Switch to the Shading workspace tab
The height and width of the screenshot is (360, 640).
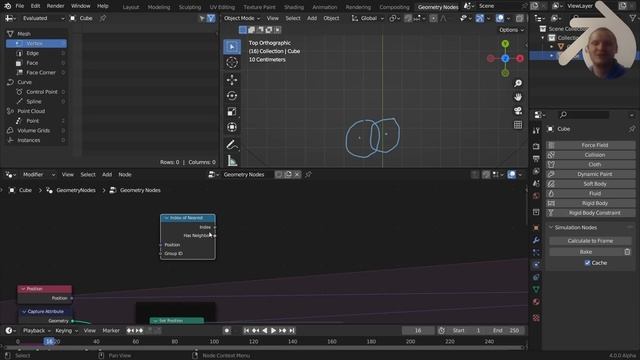(x=293, y=7)
